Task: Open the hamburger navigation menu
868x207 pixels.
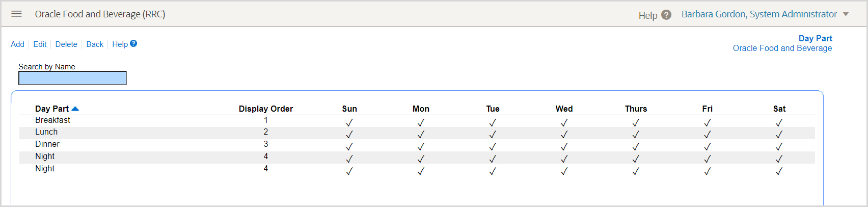Action: [16, 14]
